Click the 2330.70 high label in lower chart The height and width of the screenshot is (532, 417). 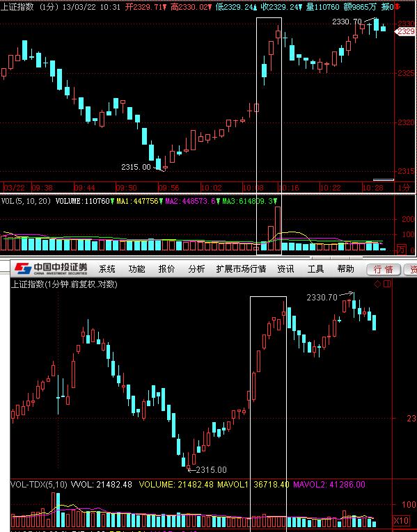322,298
